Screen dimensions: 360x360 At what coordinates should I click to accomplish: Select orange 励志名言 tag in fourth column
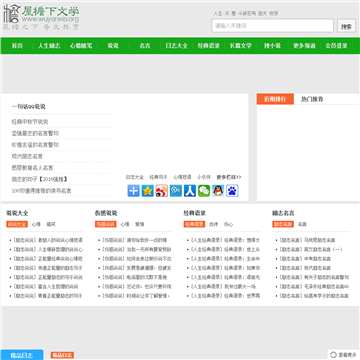click(283, 224)
